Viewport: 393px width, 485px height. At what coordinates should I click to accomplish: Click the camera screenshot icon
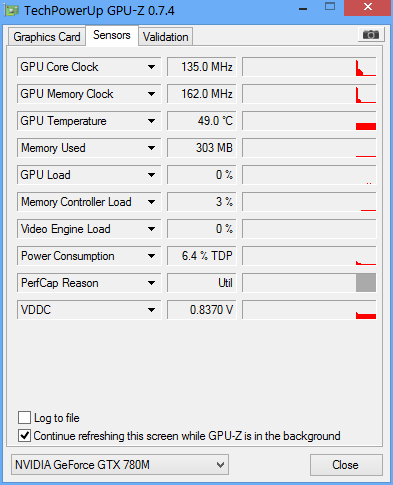pos(371,34)
